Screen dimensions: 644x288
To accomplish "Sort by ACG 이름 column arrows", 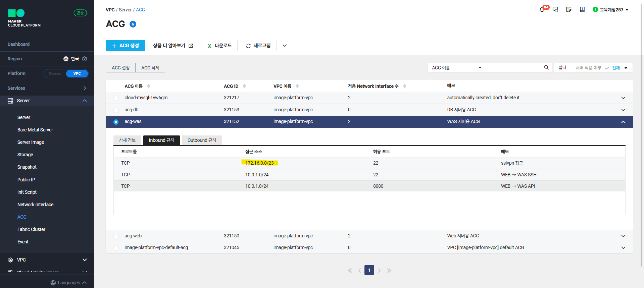I will [149, 86].
